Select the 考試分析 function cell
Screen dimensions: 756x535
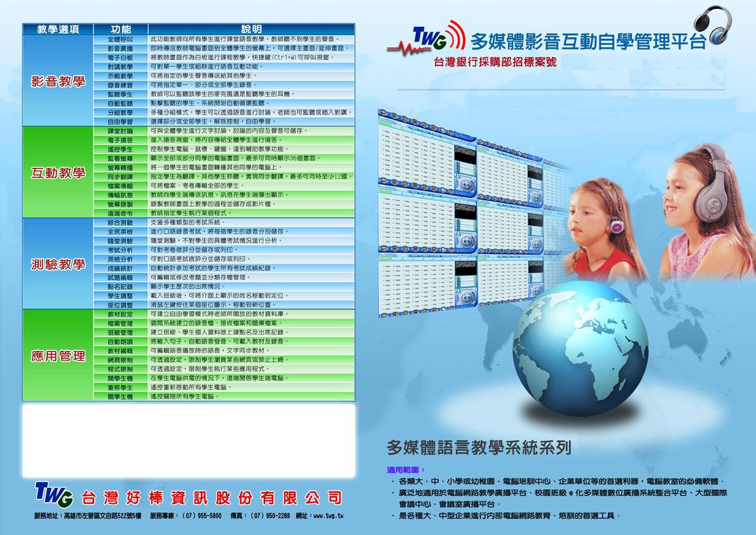120,250
